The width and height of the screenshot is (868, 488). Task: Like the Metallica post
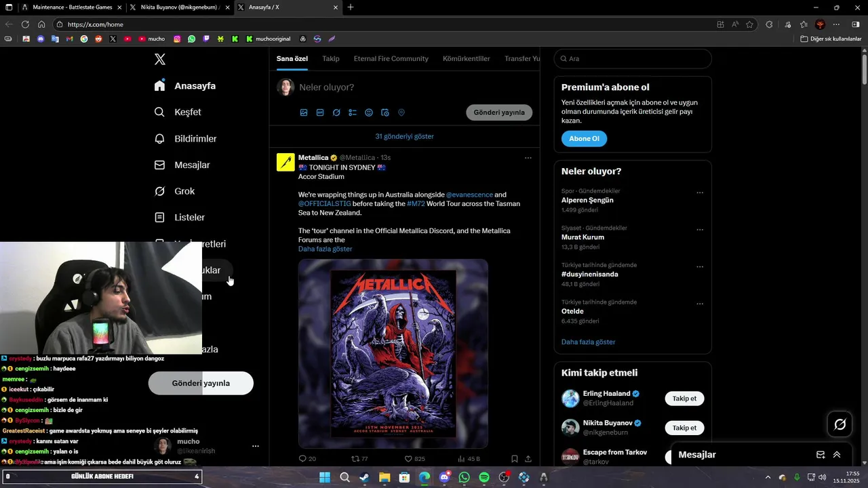[x=415, y=459]
